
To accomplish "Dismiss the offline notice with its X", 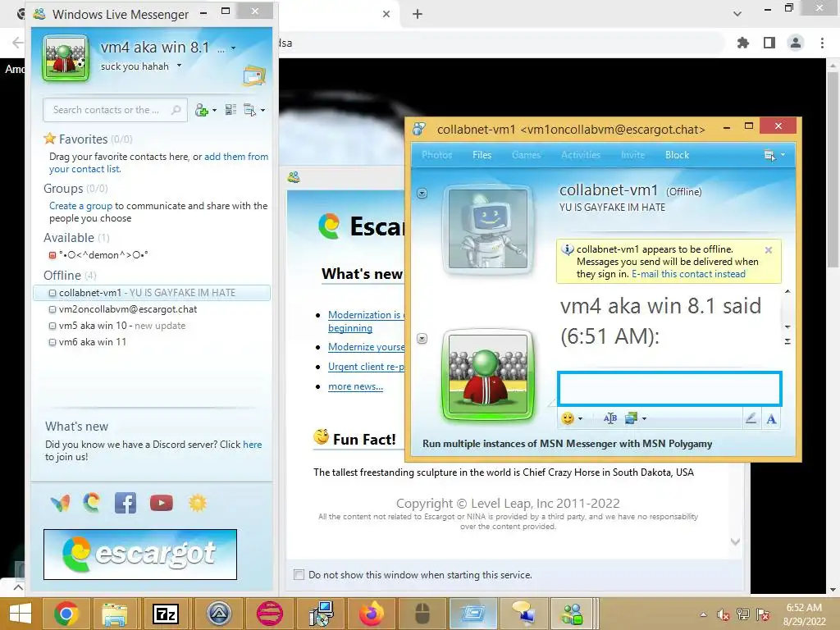I will click(768, 249).
